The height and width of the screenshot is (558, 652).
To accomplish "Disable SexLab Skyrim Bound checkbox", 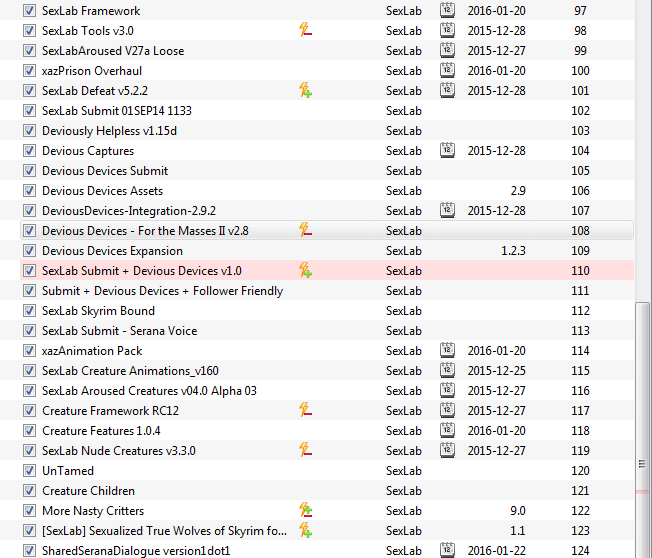I will (29, 311).
